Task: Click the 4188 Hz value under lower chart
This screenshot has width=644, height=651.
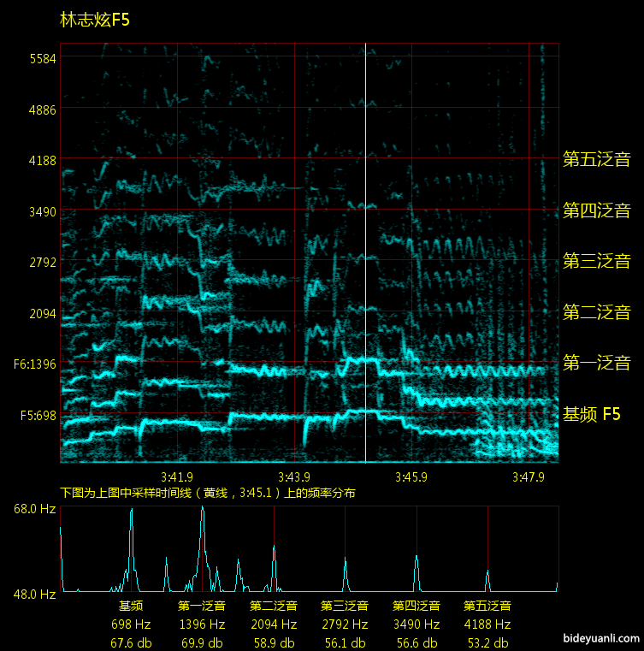Action: [487, 624]
